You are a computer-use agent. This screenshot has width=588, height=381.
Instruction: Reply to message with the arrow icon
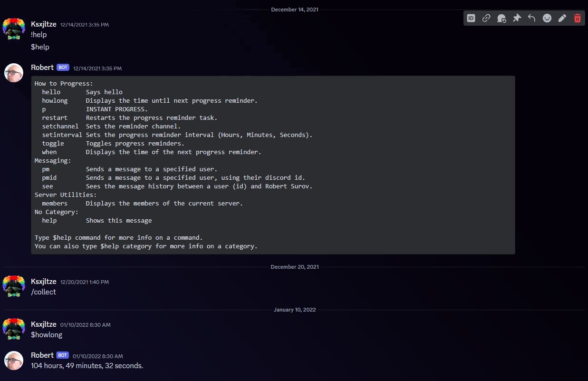(532, 18)
